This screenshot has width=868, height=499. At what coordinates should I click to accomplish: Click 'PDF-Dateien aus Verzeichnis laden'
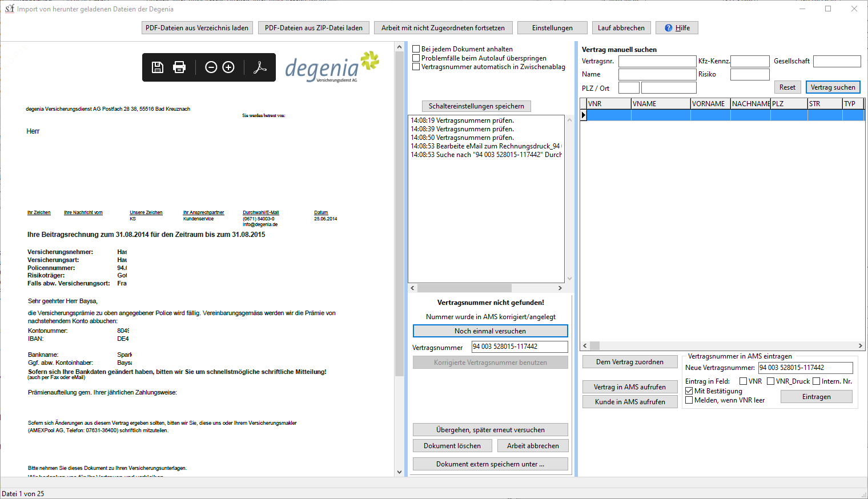point(197,28)
